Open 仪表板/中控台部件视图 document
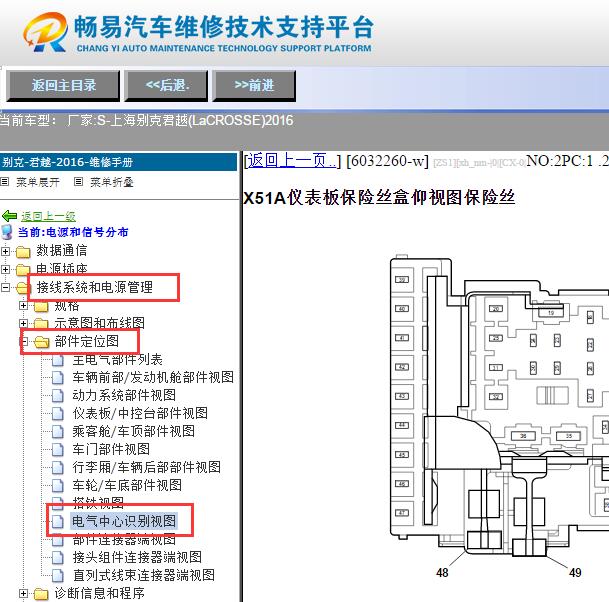Image resolution: width=609 pixels, height=602 pixels. (140, 413)
